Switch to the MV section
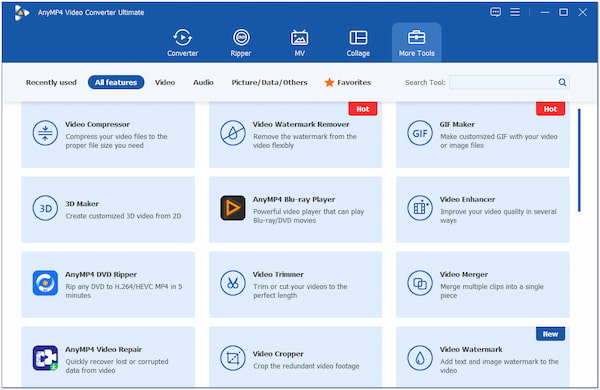Image resolution: width=600 pixels, height=390 pixels. click(x=300, y=43)
